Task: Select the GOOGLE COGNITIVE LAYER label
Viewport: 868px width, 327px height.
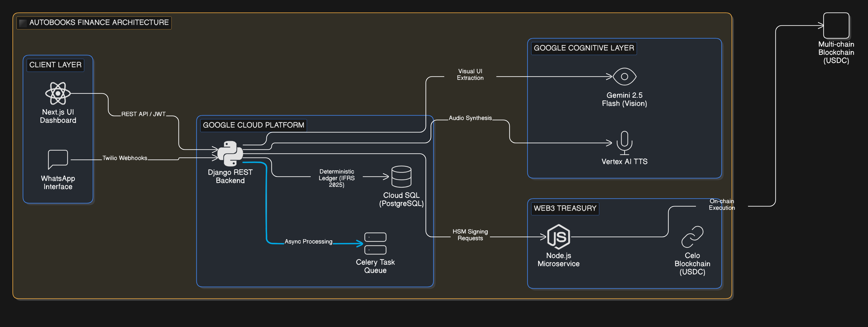Action: (x=584, y=48)
